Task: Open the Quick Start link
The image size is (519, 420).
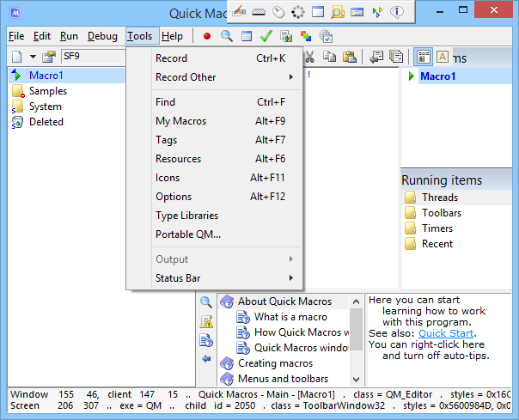Action: [446, 333]
